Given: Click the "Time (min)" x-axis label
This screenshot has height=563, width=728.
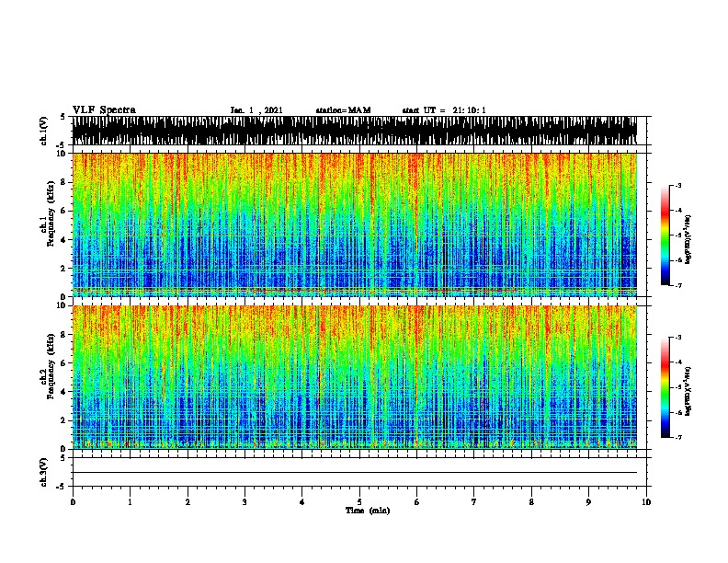Looking at the screenshot, I should pyautogui.click(x=368, y=510).
